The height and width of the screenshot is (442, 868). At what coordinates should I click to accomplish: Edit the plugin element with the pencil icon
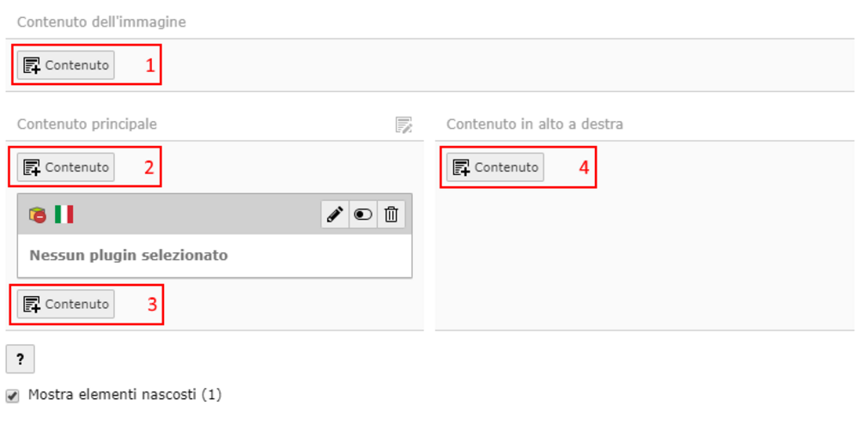tap(335, 214)
